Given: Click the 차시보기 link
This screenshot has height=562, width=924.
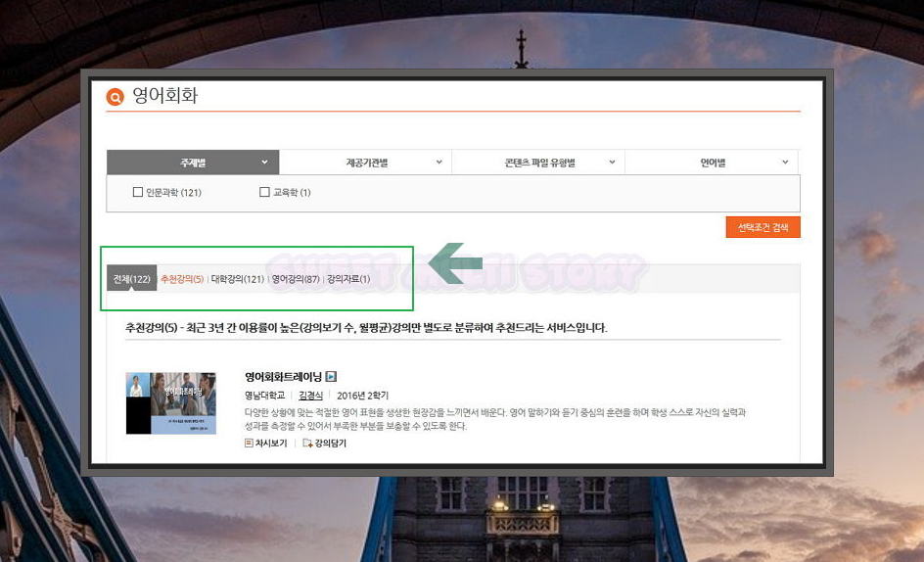Looking at the screenshot, I should [271, 443].
